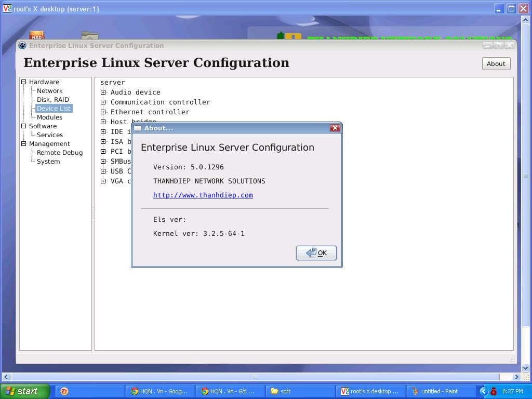Expand the Communication controller node
The image size is (532, 399).
tap(103, 102)
